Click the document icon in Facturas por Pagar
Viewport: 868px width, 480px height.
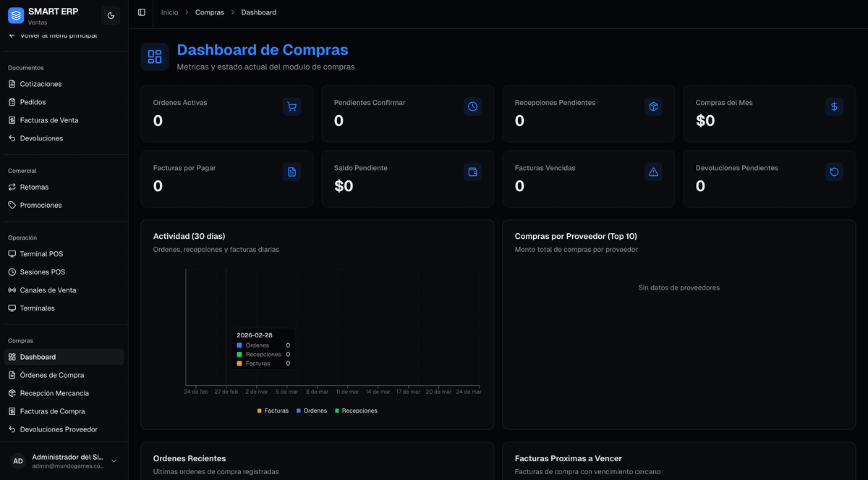click(292, 172)
